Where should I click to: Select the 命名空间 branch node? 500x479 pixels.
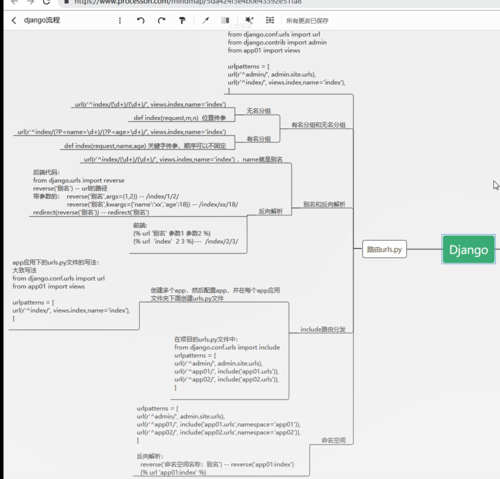333,440
